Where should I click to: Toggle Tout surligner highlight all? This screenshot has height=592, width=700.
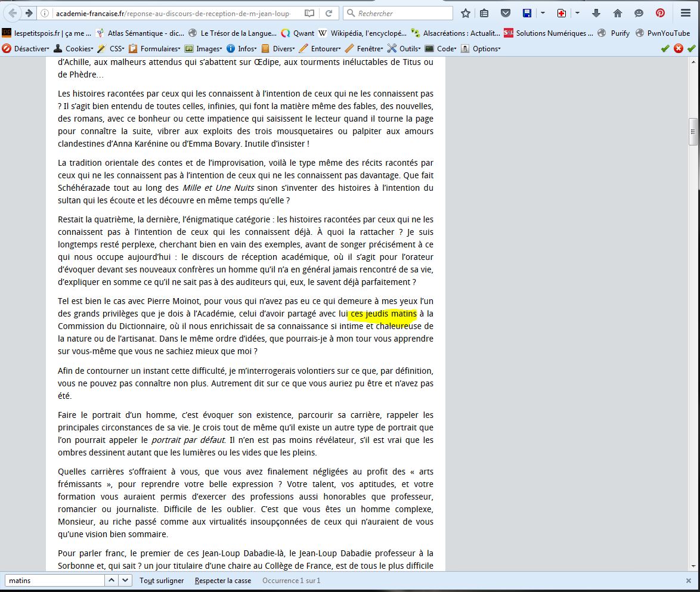click(162, 581)
